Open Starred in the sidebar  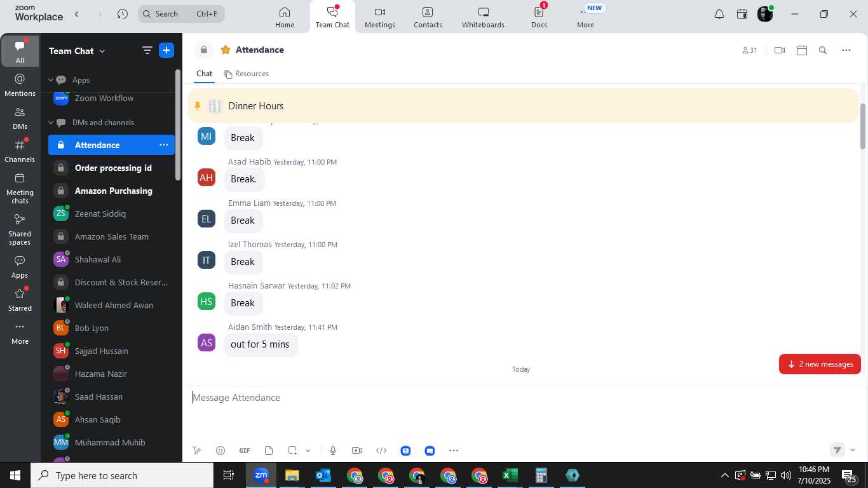click(20, 300)
